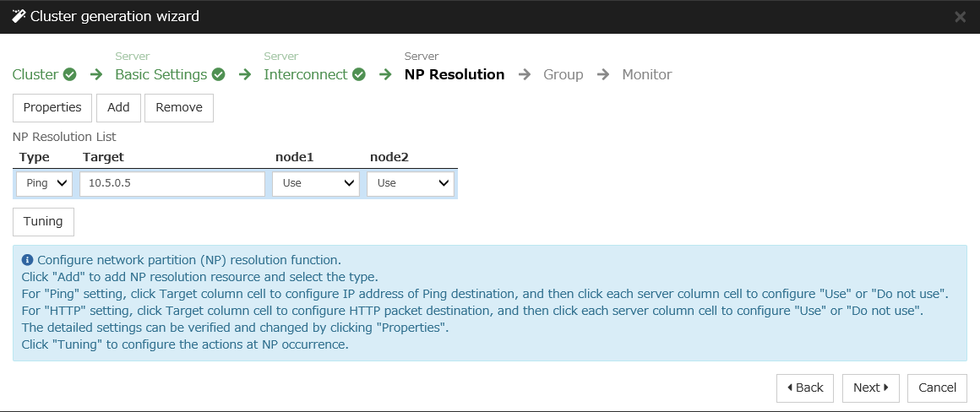
Task: Click the green arrow before Basic Settings
Action: 96,74
